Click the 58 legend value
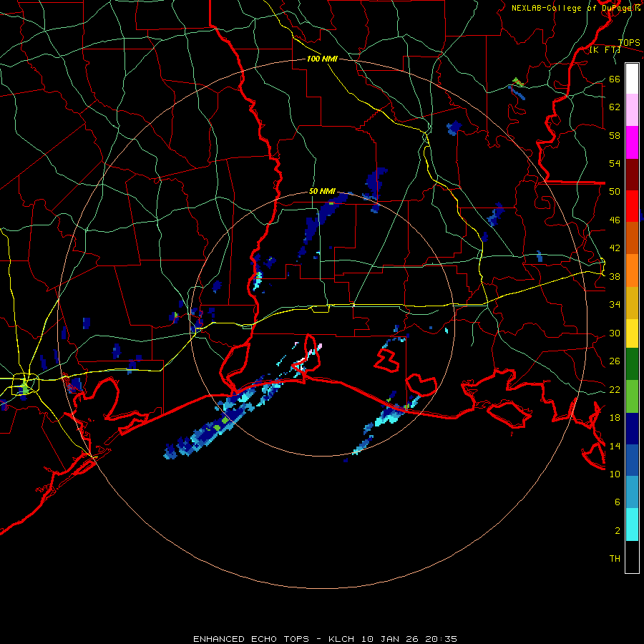Image resolution: width=644 pixels, height=644 pixels. [x=615, y=135]
